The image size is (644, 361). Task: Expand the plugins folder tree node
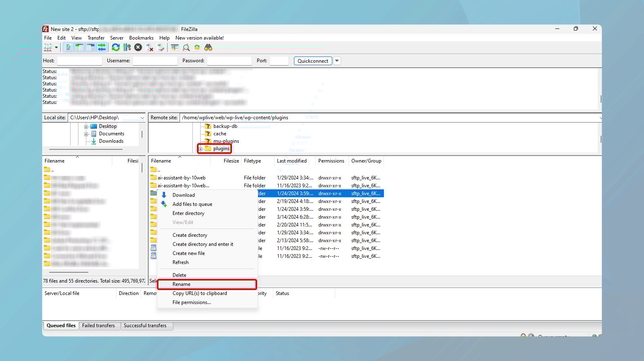pyautogui.click(x=201, y=149)
